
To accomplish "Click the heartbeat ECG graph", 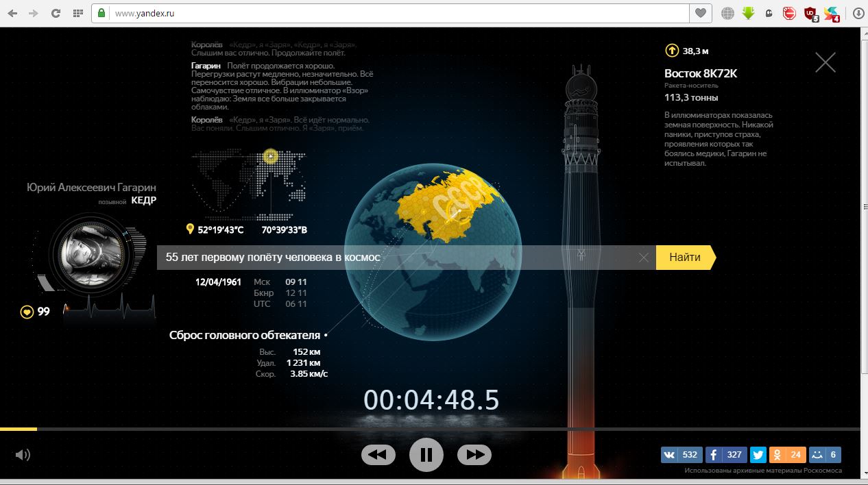I will coord(110,307).
